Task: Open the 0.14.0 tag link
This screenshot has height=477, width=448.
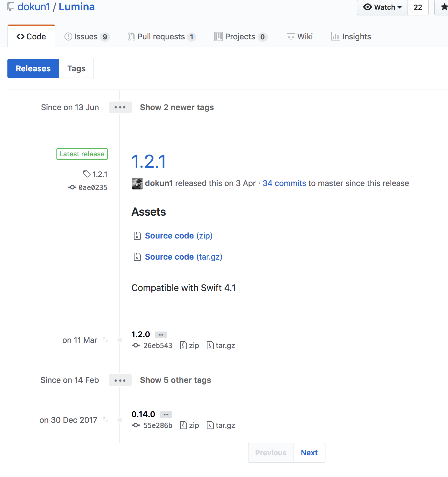Action: click(x=143, y=414)
